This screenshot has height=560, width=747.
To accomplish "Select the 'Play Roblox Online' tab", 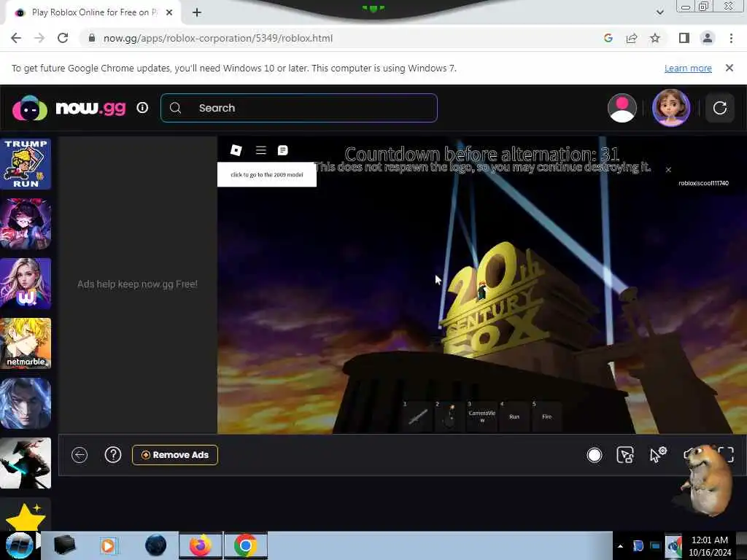I will (93, 13).
